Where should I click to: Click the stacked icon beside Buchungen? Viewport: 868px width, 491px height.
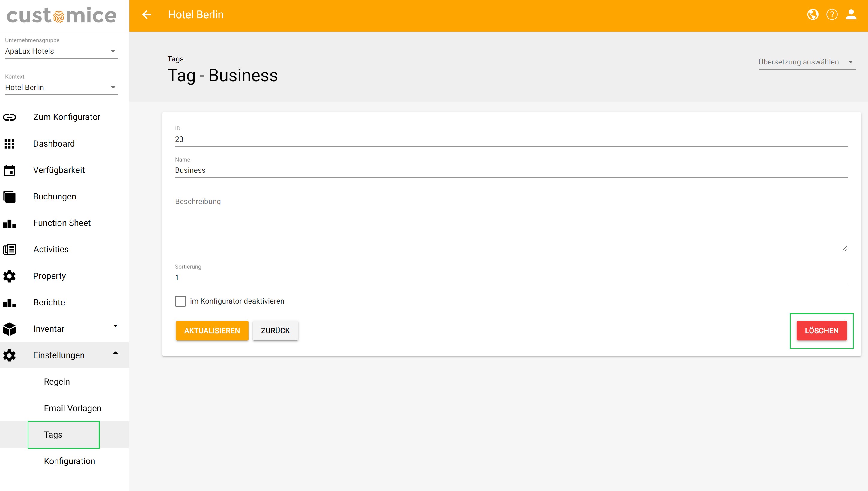coord(9,196)
